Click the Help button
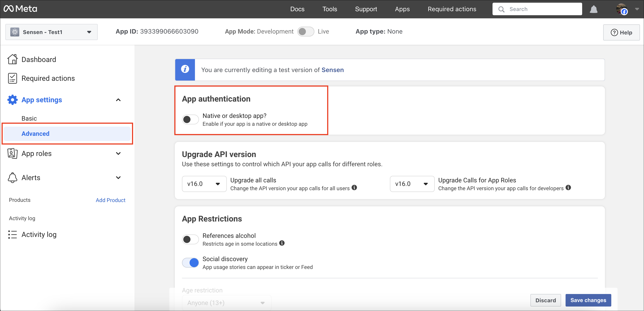644x311 pixels. 621,32
